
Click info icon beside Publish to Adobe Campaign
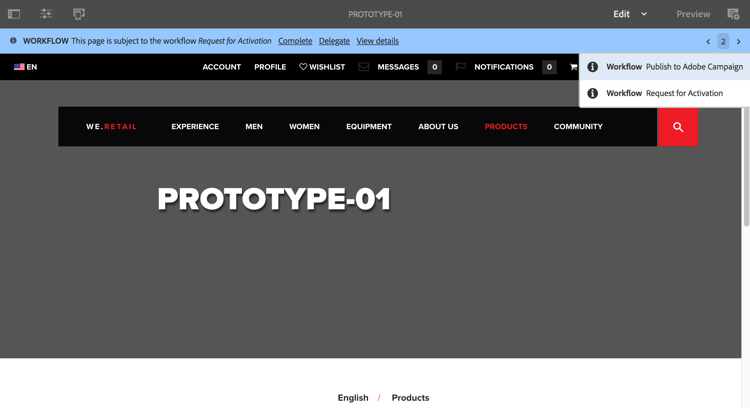tap(593, 67)
